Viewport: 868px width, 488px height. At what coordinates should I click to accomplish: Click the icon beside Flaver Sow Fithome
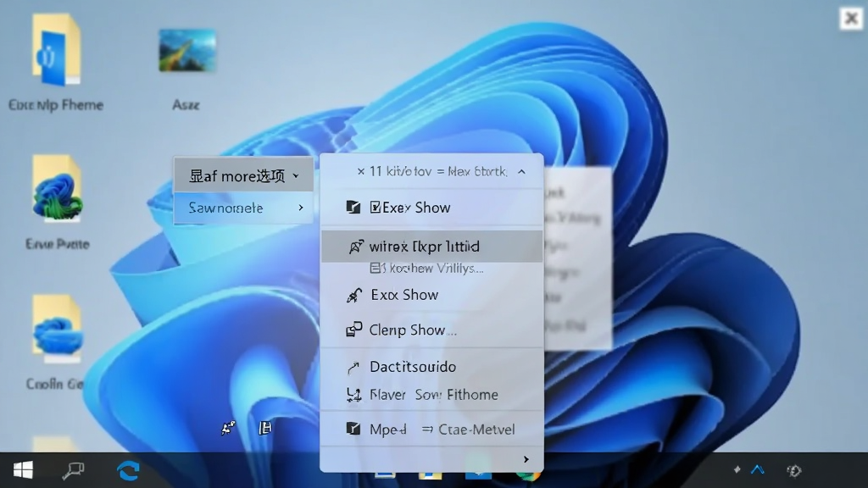click(353, 395)
